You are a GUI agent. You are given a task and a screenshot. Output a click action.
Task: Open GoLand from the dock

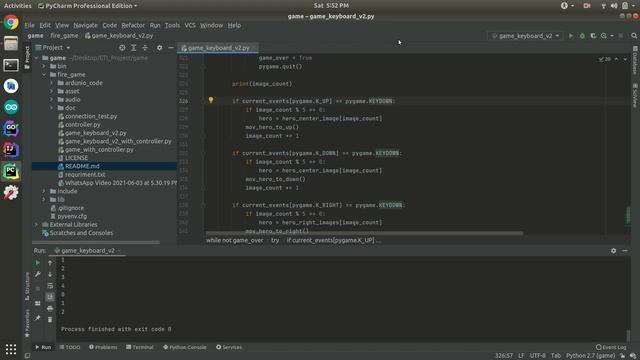11,129
